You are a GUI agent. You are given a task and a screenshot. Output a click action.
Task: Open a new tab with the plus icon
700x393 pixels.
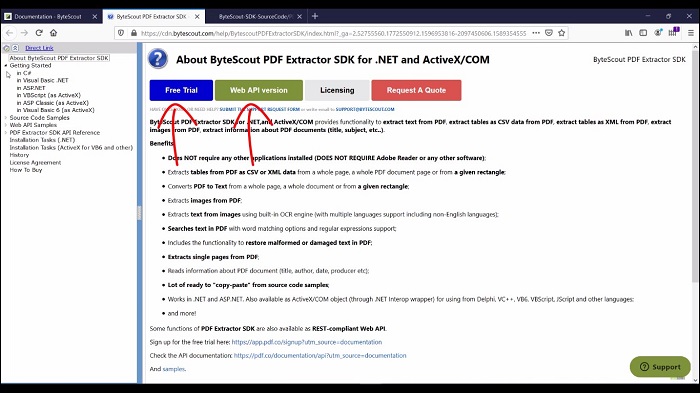[315, 16]
